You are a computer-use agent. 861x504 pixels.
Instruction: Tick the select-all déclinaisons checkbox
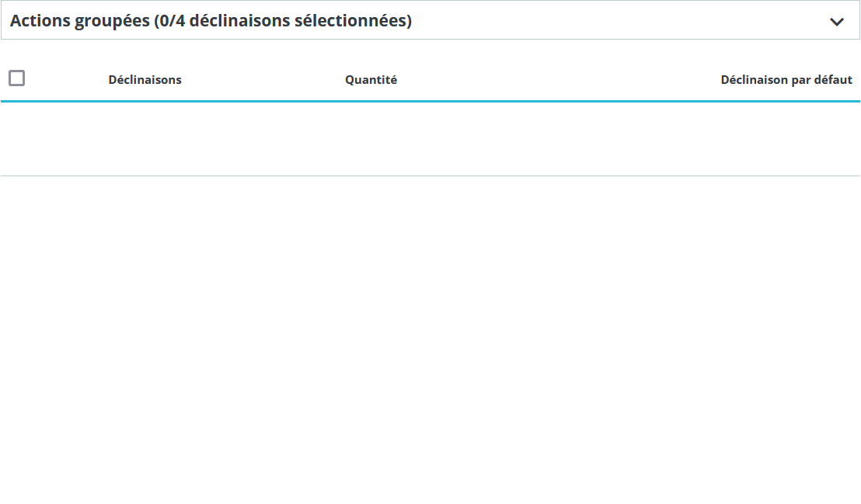[x=16, y=78]
